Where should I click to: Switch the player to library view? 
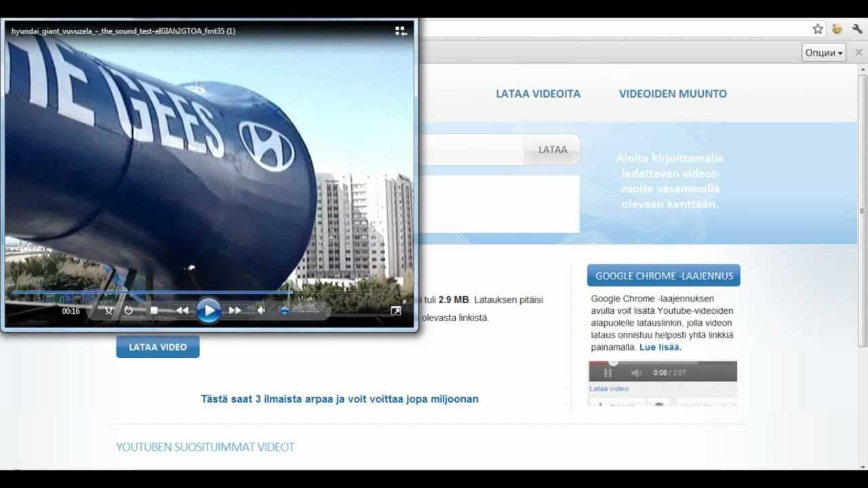401,30
